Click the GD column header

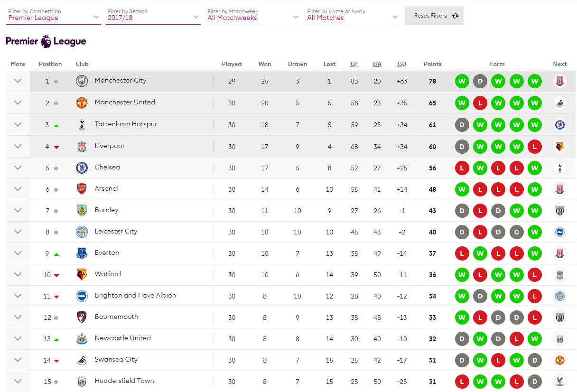click(401, 64)
